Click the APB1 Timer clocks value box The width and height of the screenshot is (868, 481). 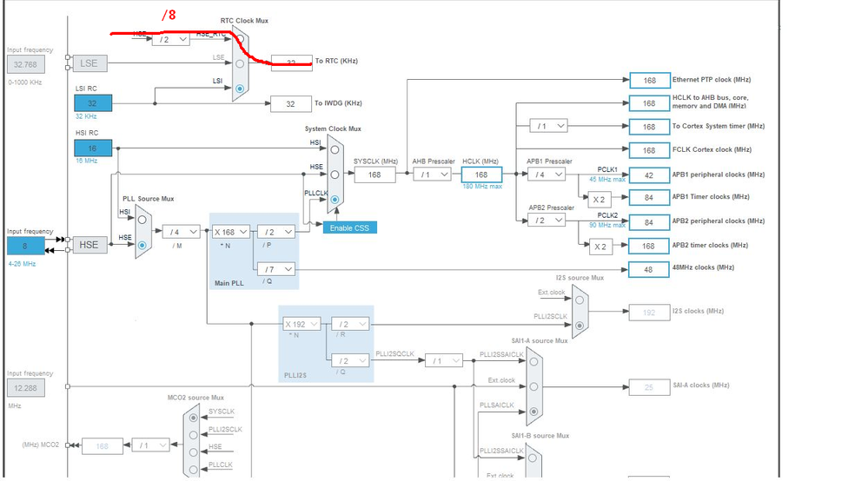coord(649,197)
